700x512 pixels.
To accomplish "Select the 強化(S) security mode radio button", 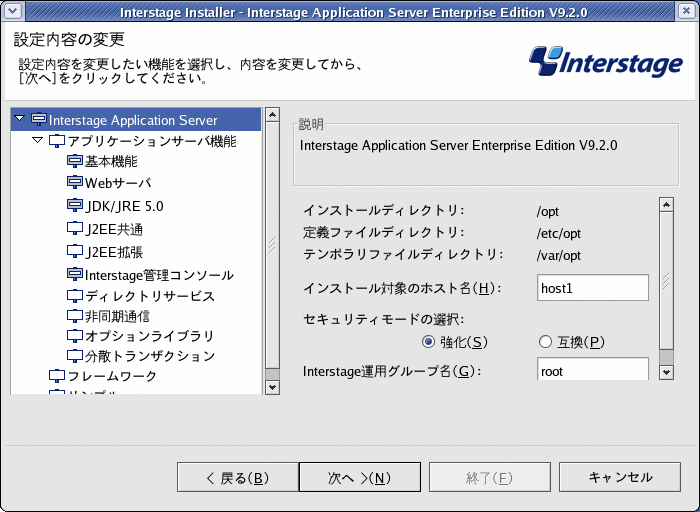I will tap(428, 342).
